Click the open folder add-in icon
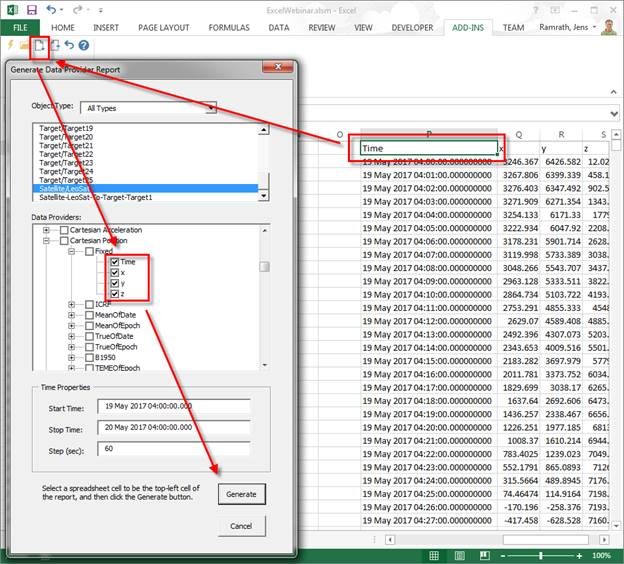Image resolution: width=624 pixels, height=564 pixels. [24, 45]
